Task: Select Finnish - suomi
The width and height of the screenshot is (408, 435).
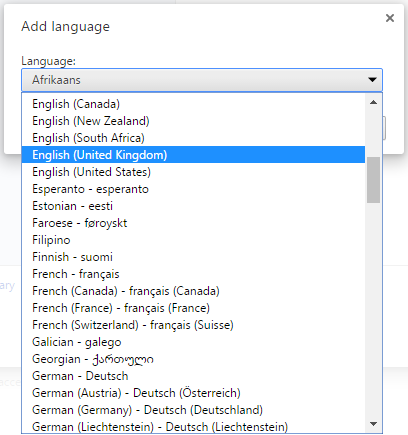Action: coord(193,257)
